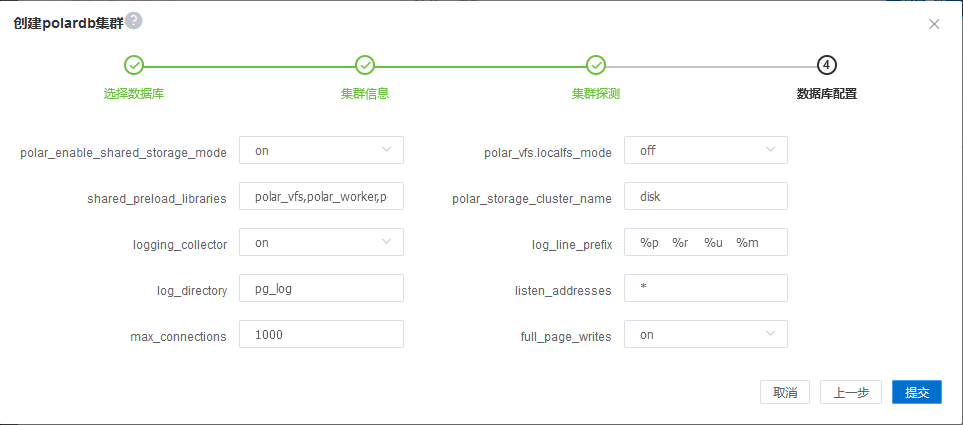This screenshot has width=963, height=425.
Task: Open polar_enable_shared_storage_mode dropdown
Action: (321, 150)
